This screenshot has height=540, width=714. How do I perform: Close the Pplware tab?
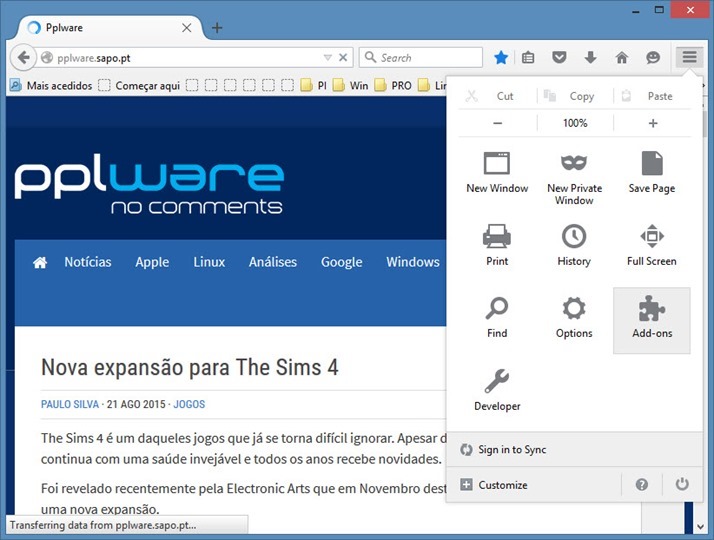pyautogui.click(x=186, y=28)
